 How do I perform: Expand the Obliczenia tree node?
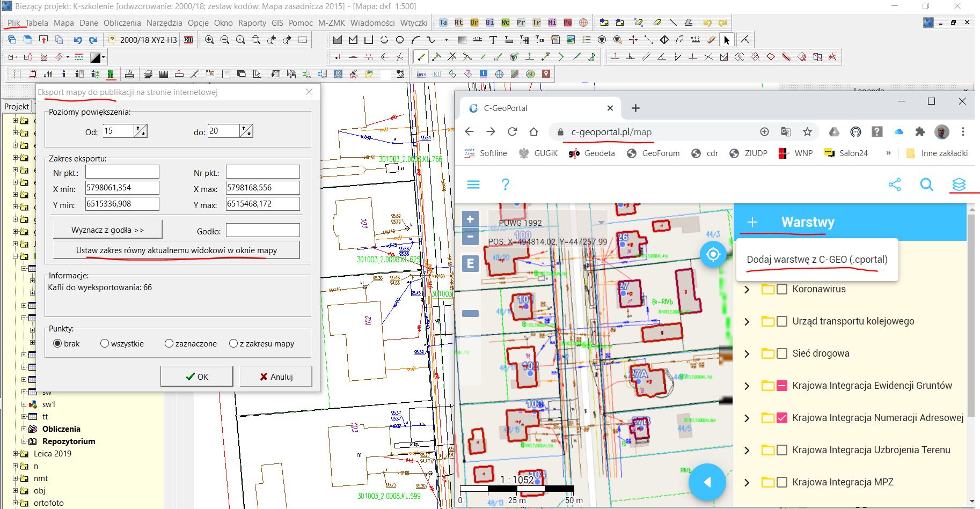point(24,429)
